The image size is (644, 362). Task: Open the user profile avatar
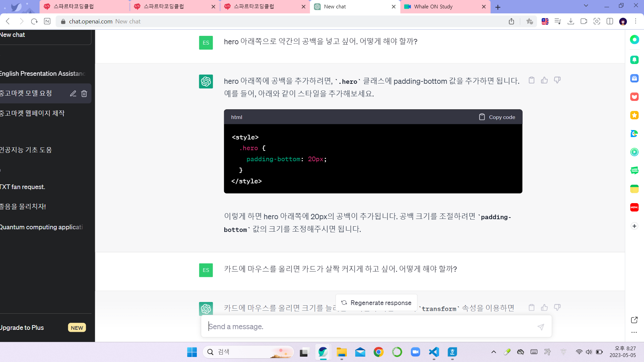click(x=623, y=21)
